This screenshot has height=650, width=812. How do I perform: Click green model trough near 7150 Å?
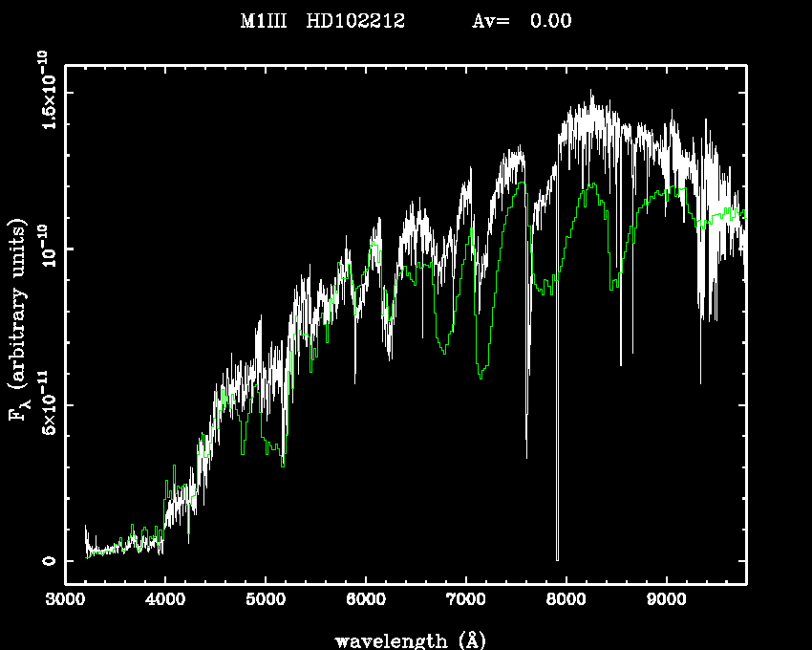tap(481, 378)
